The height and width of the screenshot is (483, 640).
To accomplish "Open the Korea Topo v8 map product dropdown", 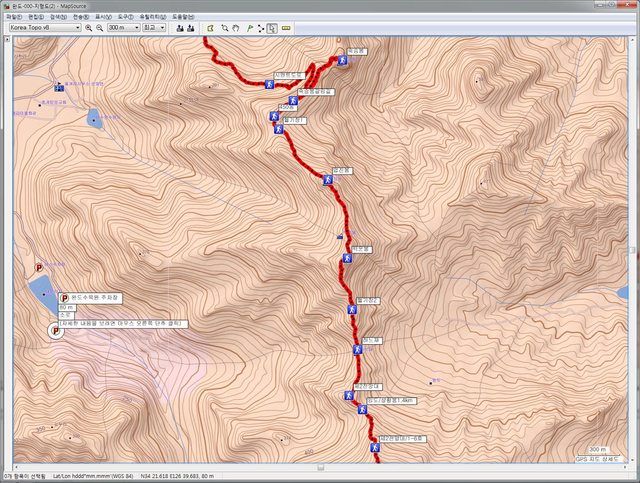I will coord(45,27).
